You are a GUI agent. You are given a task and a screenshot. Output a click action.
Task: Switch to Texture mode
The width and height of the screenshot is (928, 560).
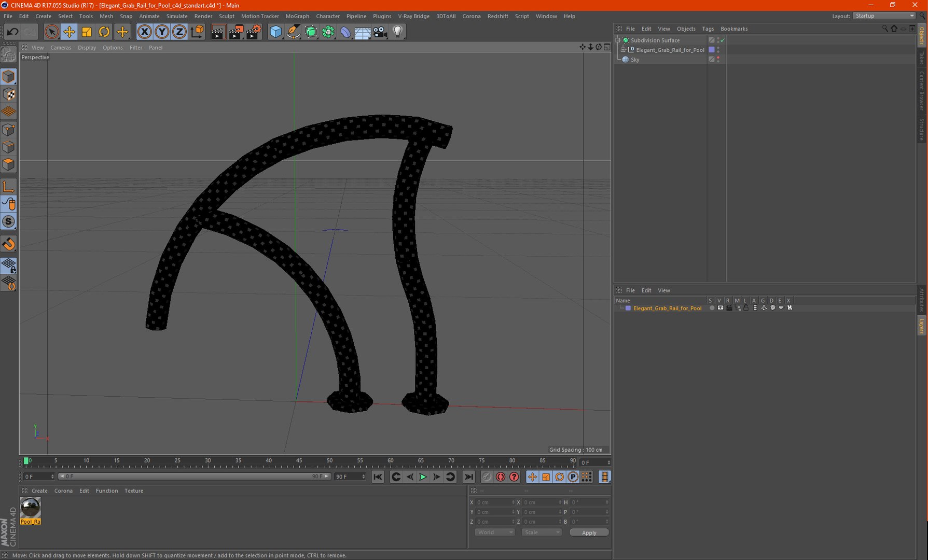[x=9, y=94]
